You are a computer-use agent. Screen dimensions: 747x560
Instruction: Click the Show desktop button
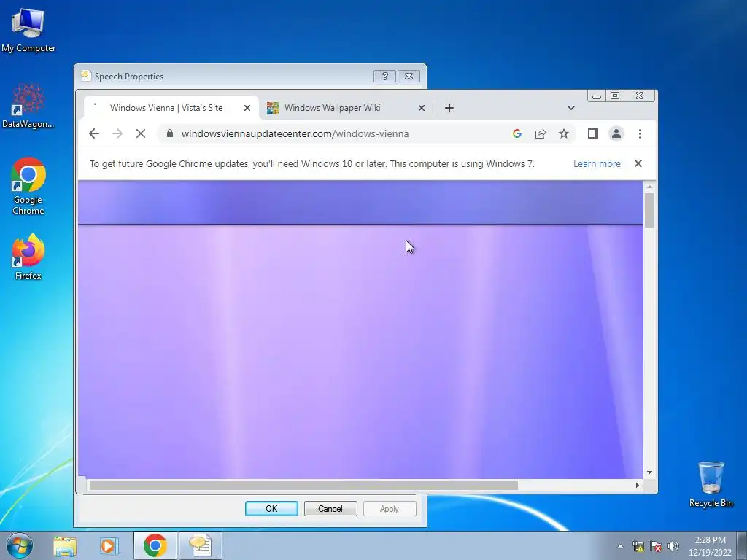click(742, 545)
